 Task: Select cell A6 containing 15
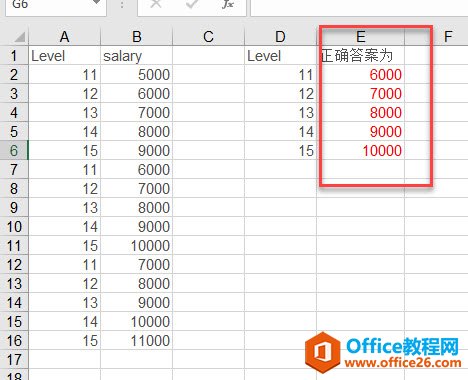[65, 150]
